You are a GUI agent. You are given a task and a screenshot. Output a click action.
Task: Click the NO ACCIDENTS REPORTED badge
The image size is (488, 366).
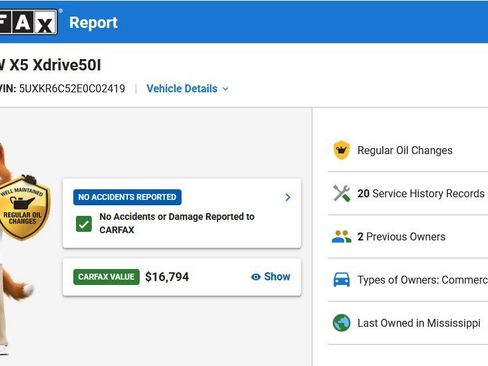[x=127, y=197]
